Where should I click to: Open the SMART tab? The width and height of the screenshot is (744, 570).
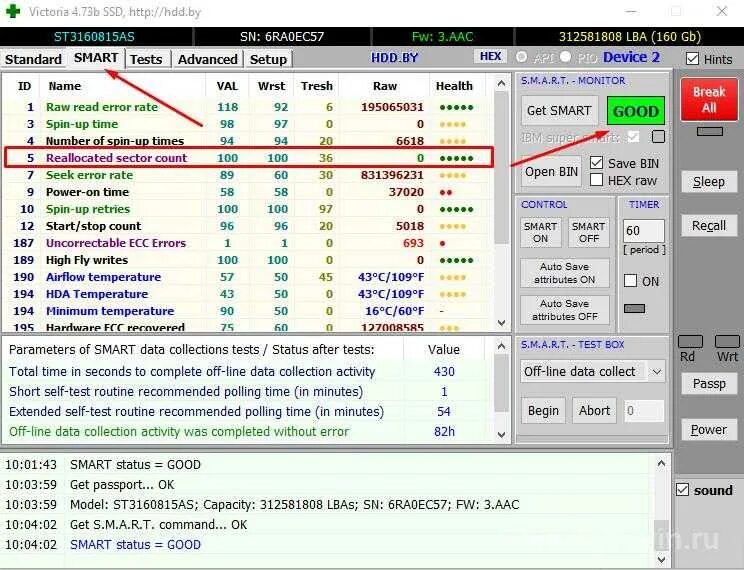click(96, 58)
